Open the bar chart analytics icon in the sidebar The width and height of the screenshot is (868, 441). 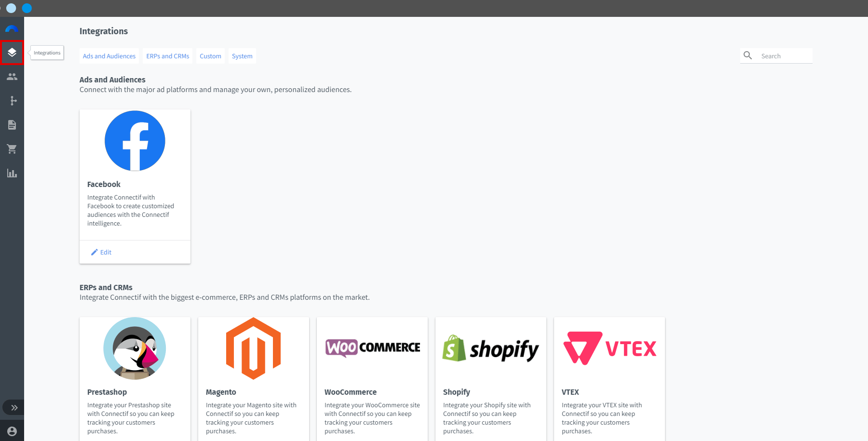(x=12, y=173)
